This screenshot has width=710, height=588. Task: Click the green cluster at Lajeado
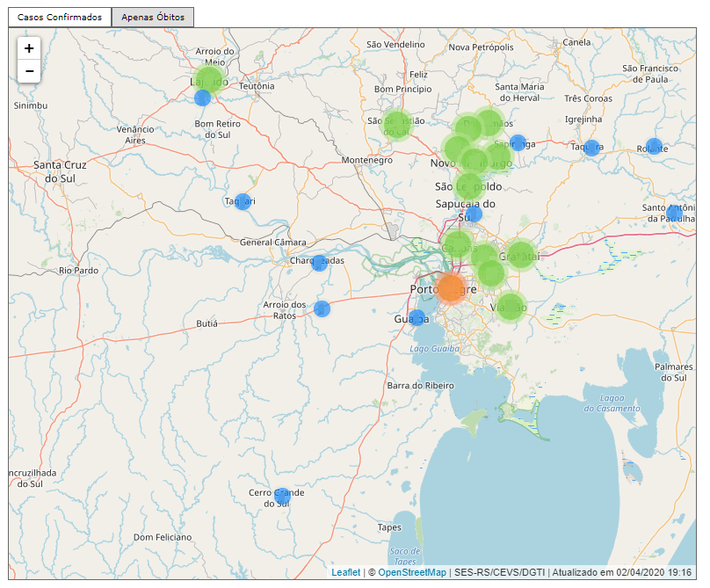(x=210, y=78)
